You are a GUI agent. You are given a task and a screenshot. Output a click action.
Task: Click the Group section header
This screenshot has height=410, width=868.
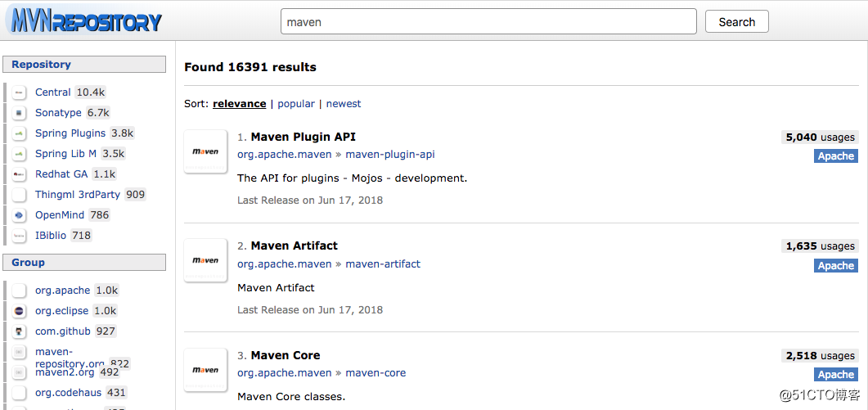pyautogui.click(x=84, y=262)
